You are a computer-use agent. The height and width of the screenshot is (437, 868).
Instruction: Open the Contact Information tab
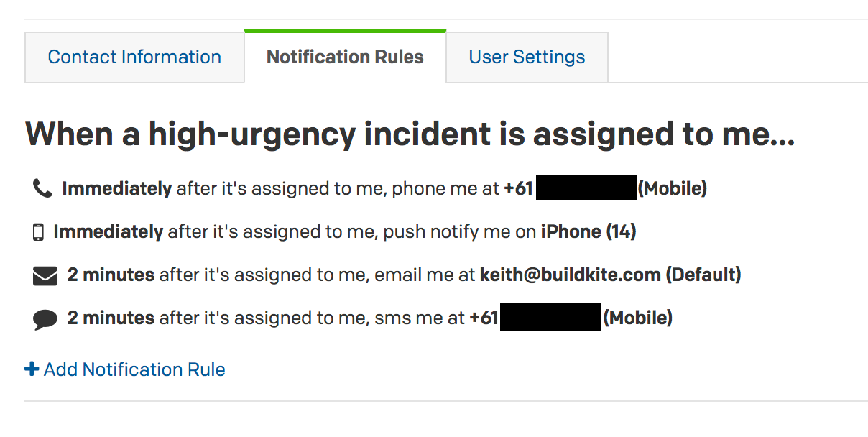[134, 57]
